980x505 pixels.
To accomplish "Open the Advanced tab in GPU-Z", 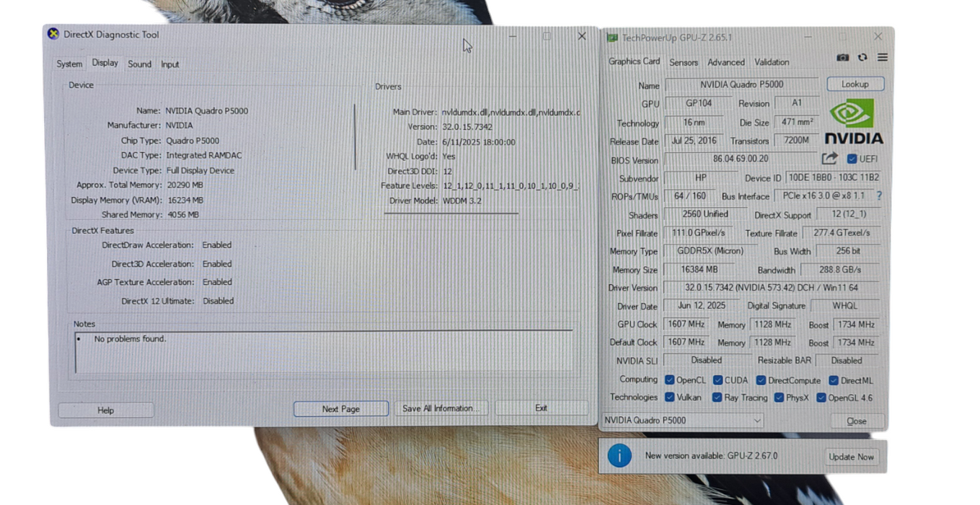I will pyautogui.click(x=725, y=62).
